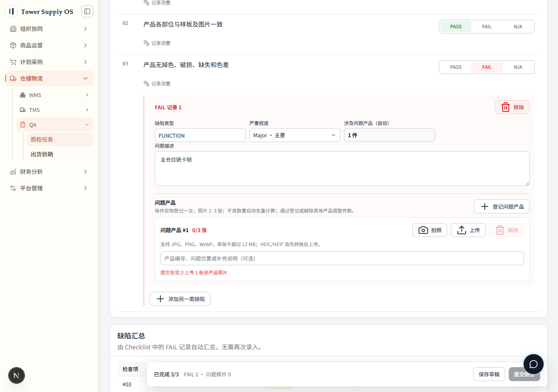Click the TMS truck icon
Screen dimensions: 558x392
coord(23,110)
